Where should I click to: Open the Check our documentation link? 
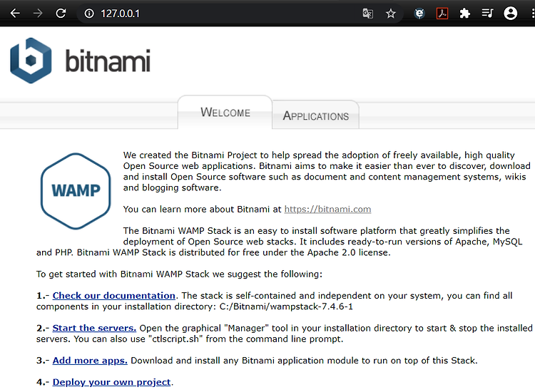coord(113,296)
